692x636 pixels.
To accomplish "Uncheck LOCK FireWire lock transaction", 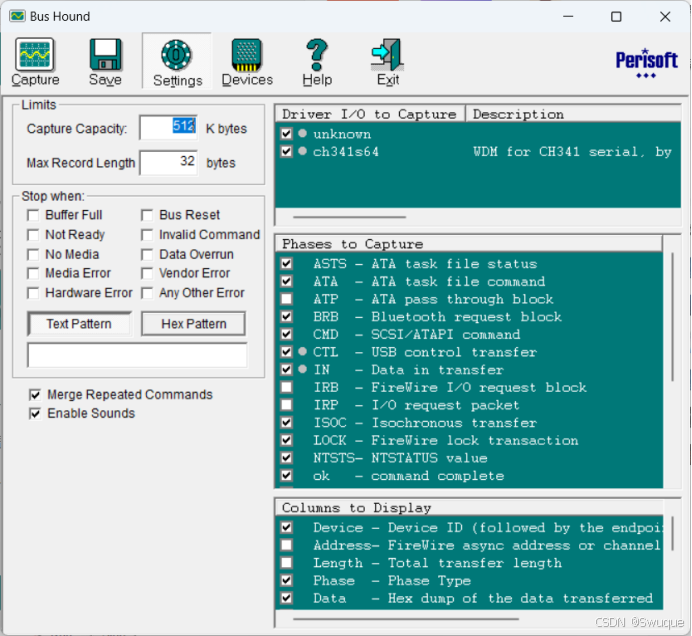I will tap(286, 440).
